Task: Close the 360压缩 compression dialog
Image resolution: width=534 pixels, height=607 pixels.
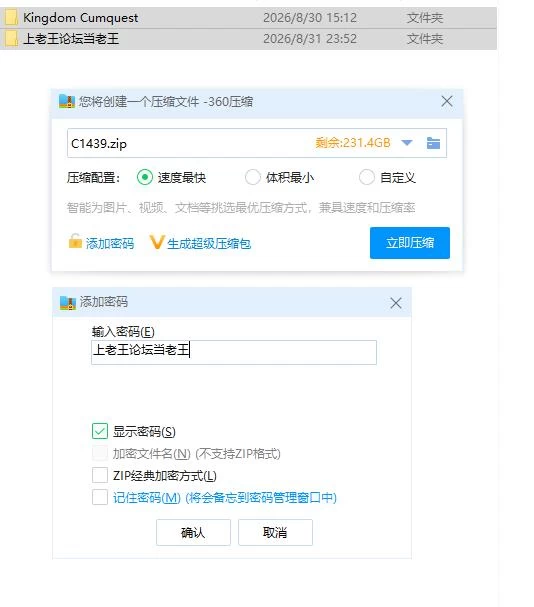Action: pyautogui.click(x=446, y=101)
